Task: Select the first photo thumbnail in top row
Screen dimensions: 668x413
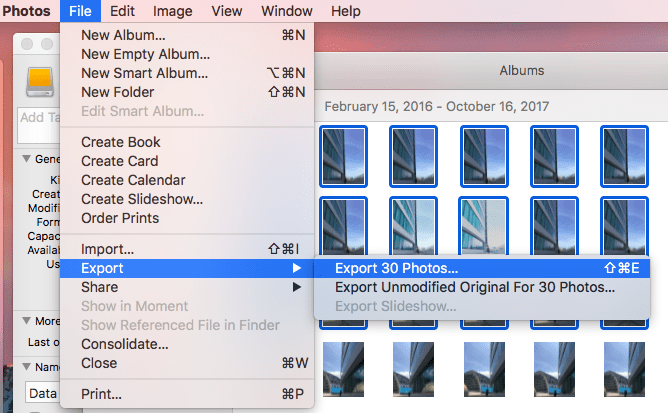Action: [x=343, y=156]
